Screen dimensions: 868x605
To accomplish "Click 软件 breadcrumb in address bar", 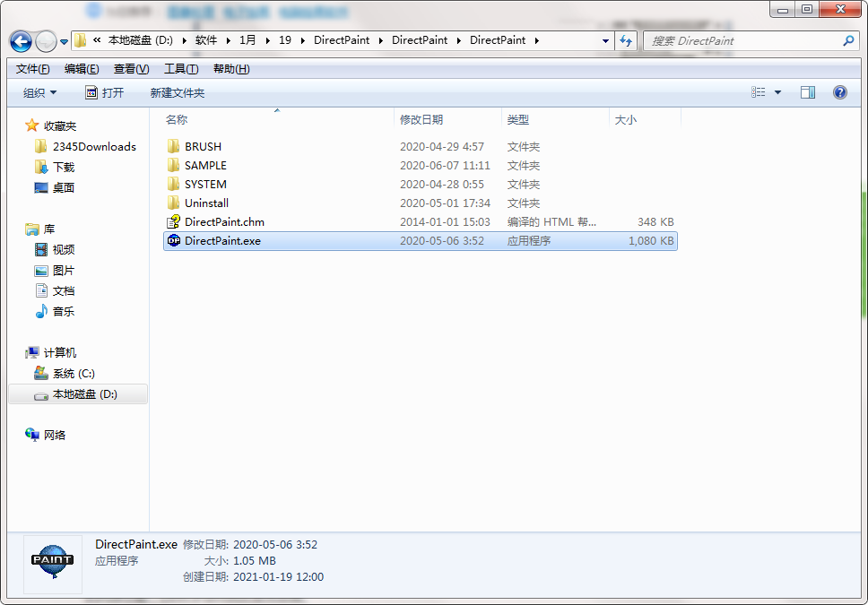I will click(206, 40).
